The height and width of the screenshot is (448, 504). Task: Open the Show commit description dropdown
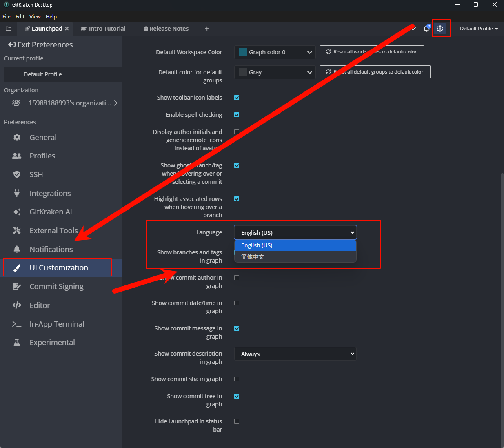tap(295, 354)
